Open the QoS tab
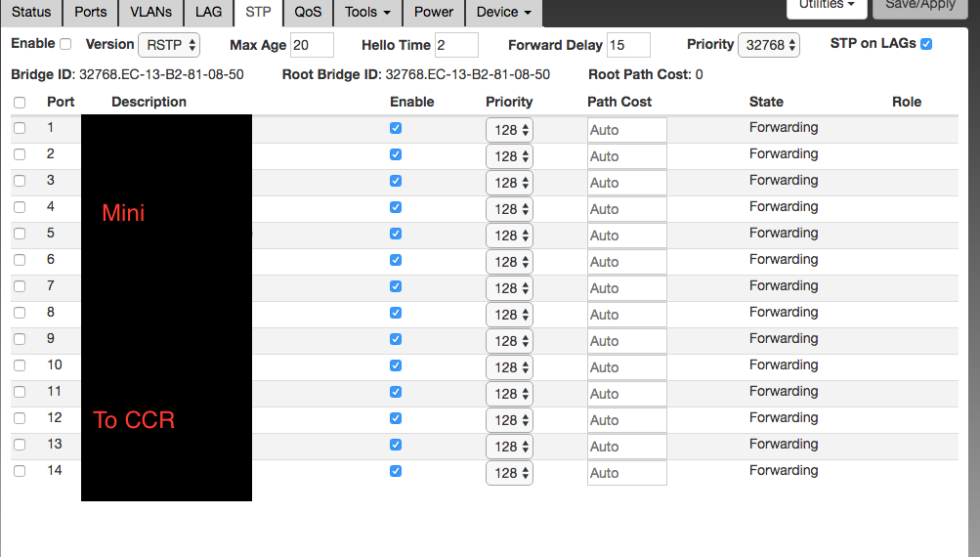The image size is (980, 557). 308,12
